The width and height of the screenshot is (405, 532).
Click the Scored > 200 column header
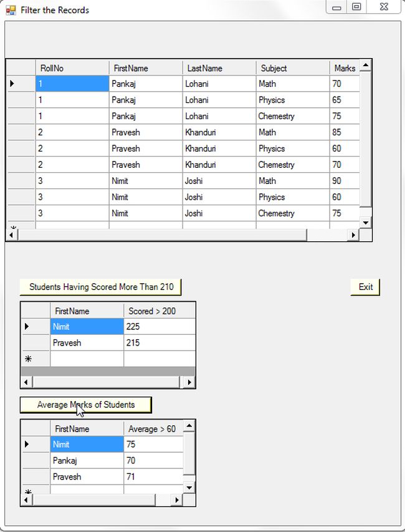[159, 311]
